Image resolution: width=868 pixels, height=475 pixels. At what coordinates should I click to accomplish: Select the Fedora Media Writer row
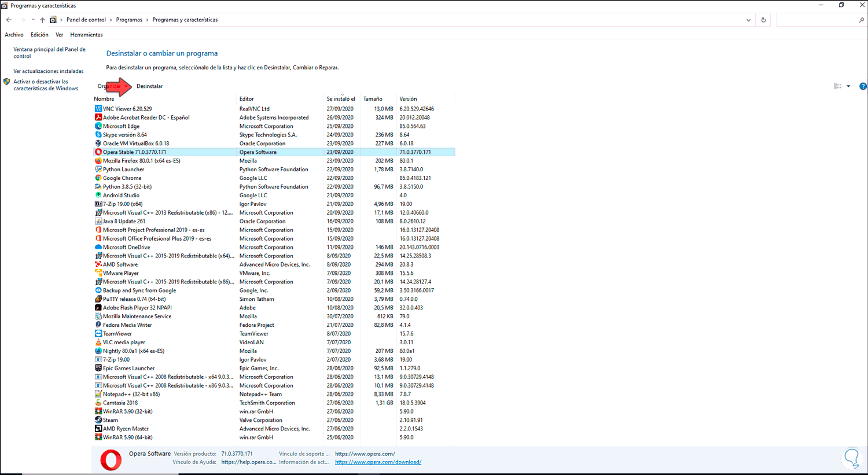point(274,325)
